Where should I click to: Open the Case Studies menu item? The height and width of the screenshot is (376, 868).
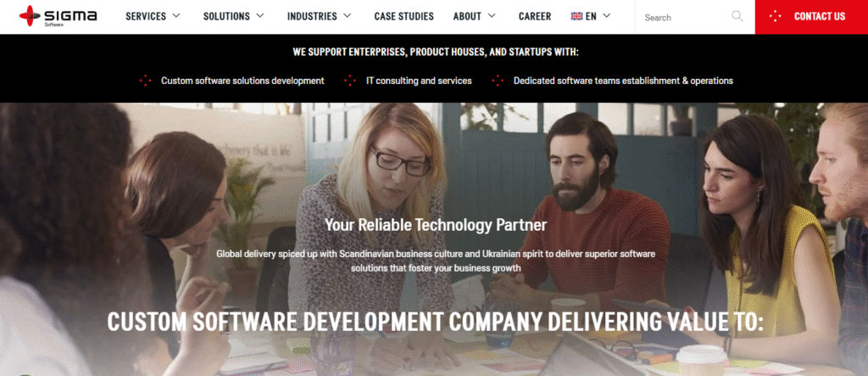point(404,17)
